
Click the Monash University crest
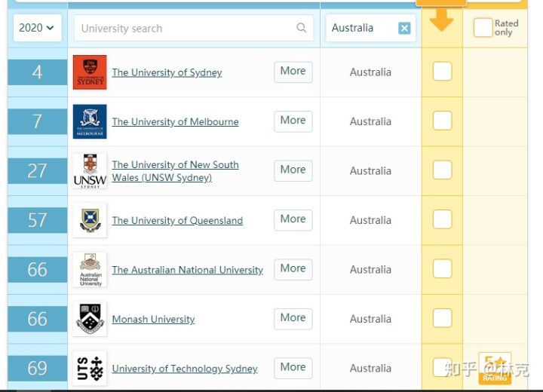90,319
